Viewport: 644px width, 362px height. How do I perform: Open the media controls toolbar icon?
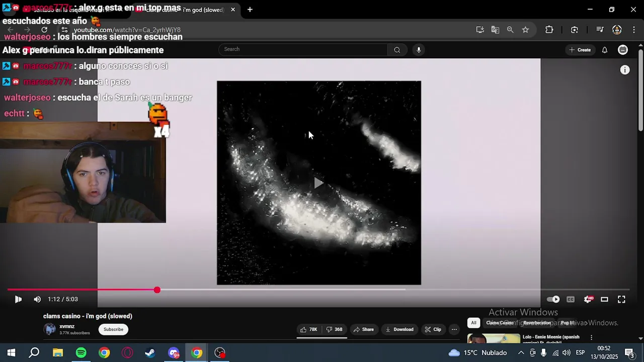click(x=600, y=30)
